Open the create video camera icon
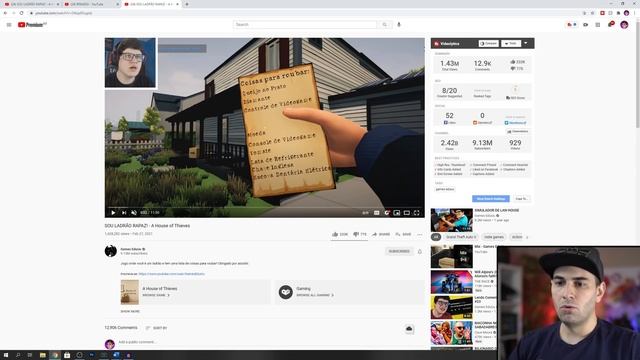This screenshot has width=640, height=360. click(586, 25)
